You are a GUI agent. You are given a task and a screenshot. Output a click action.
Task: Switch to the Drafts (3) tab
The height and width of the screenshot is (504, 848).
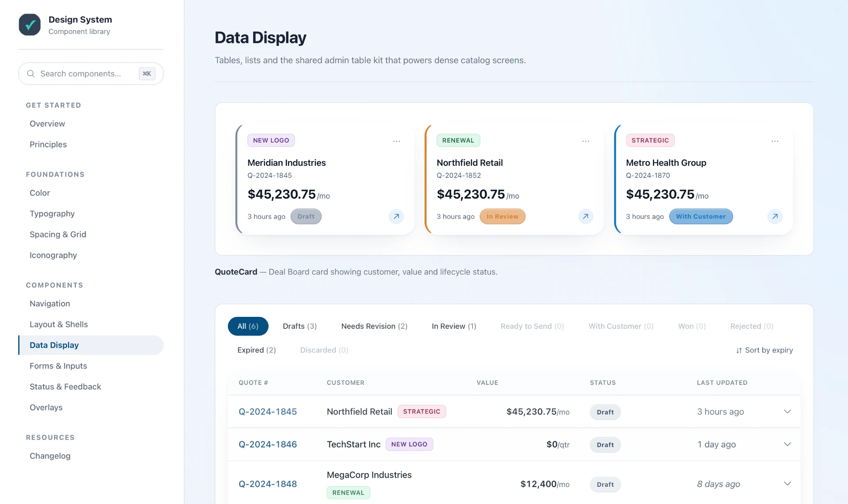(x=299, y=326)
